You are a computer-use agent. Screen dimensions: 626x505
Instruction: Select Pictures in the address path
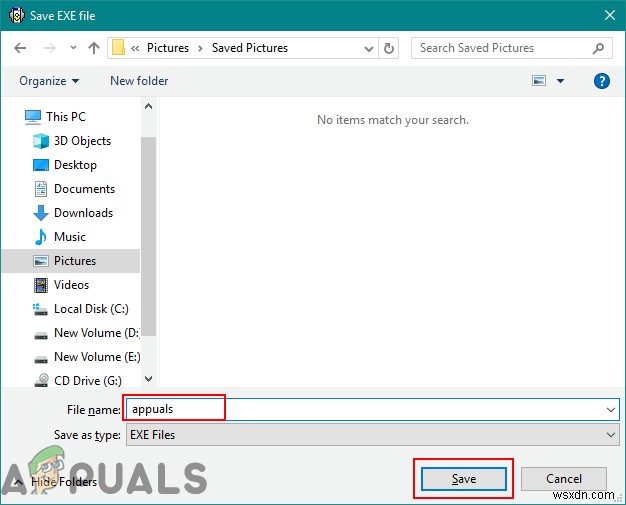point(168,48)
